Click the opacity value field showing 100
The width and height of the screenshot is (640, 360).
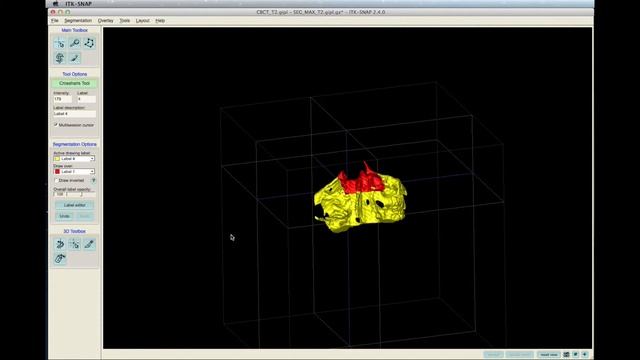60,194
